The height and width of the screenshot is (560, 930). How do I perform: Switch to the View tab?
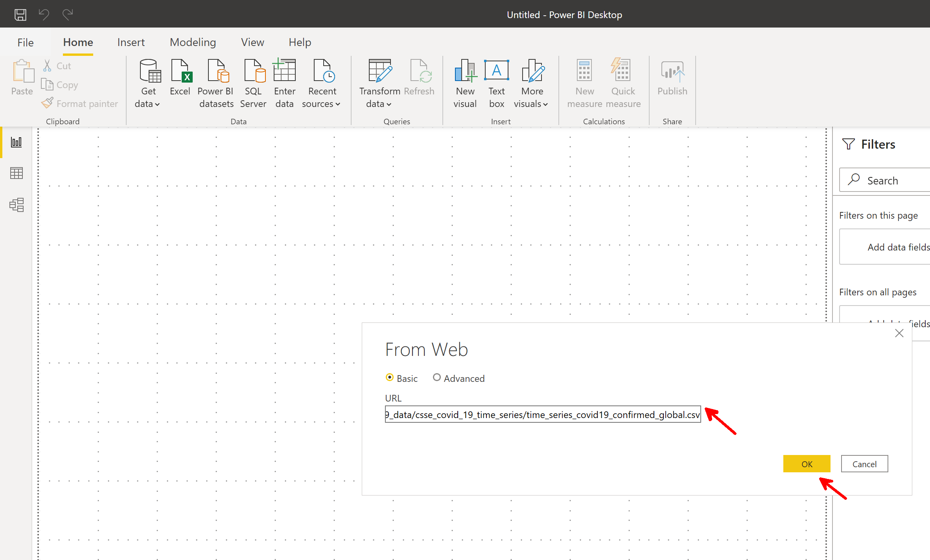click(x=252, y=42)
